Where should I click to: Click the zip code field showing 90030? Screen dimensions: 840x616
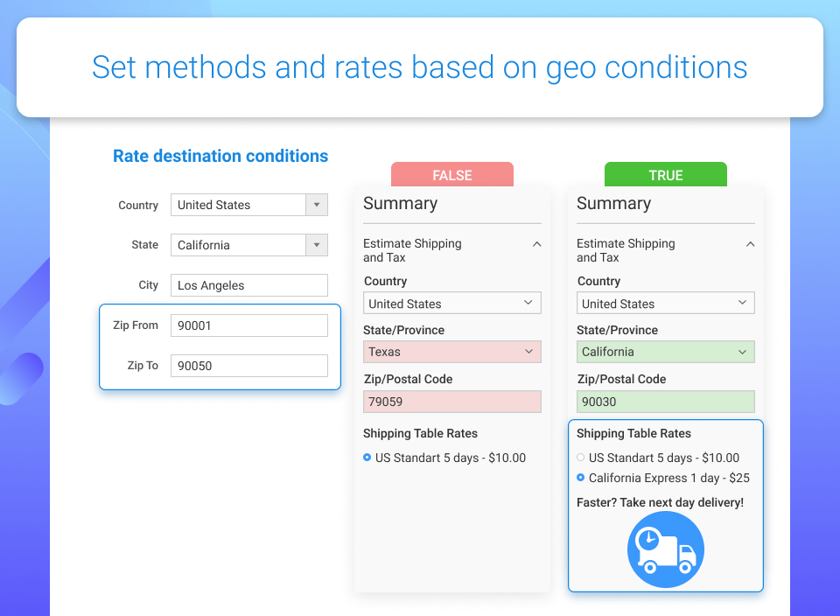666,402
